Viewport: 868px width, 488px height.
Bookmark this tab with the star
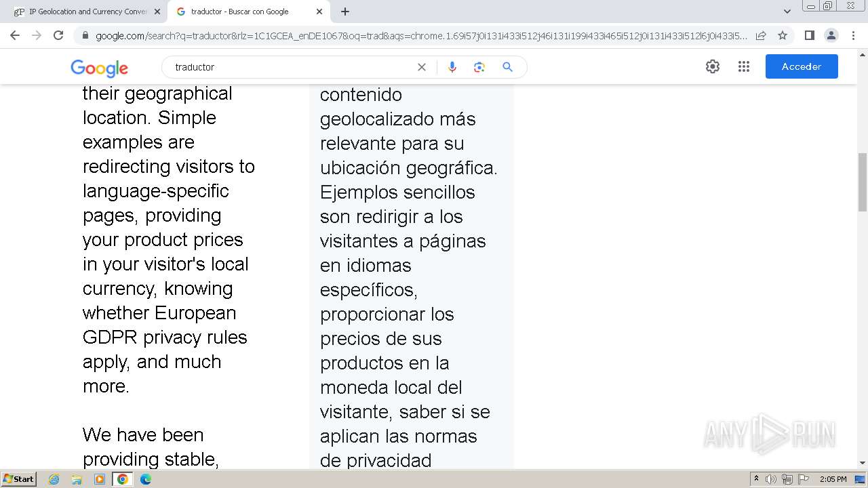pos(783,35)
